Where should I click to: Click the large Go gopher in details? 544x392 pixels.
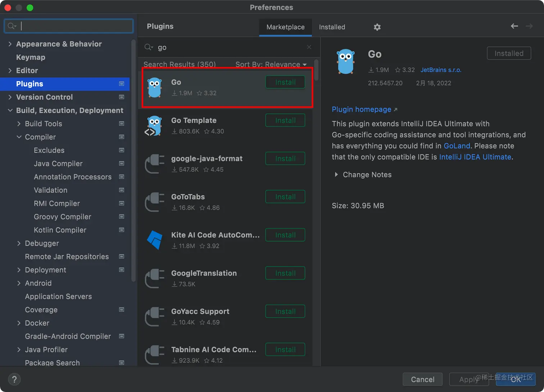(x=346, y=61)
